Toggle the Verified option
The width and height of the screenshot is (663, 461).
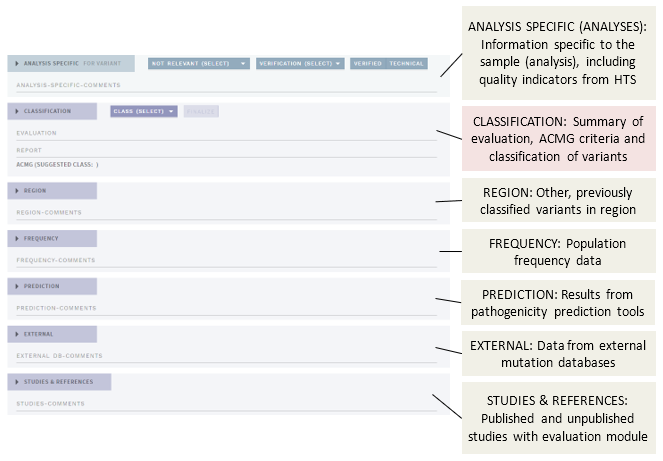(x=366, y=63)
